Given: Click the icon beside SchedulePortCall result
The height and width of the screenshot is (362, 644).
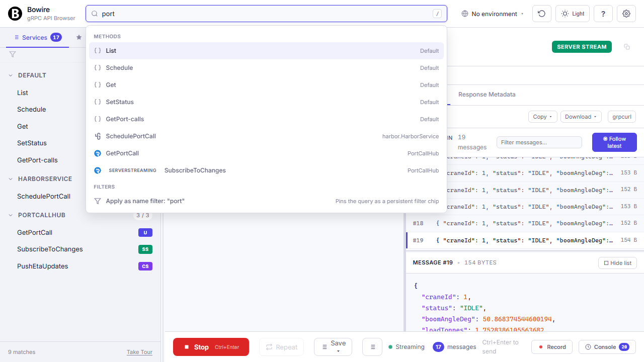Looking at the screenshot, I should (x=98, y=136).
